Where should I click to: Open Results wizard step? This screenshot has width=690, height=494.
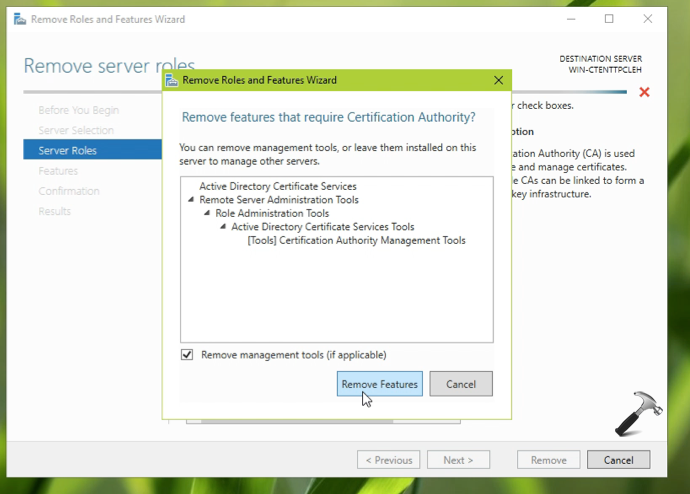pos(54,211)
